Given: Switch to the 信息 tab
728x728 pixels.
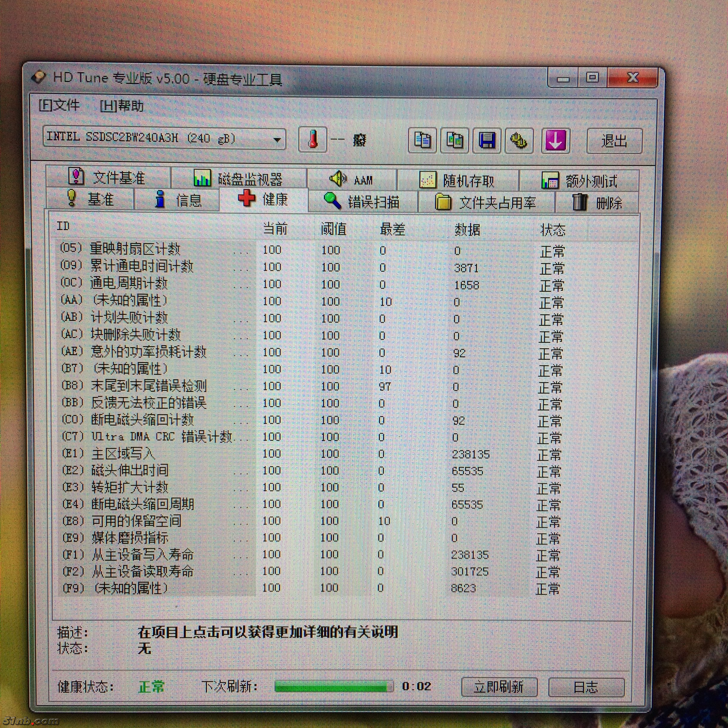Looking at the screenshot, I should tap(177, 199).
